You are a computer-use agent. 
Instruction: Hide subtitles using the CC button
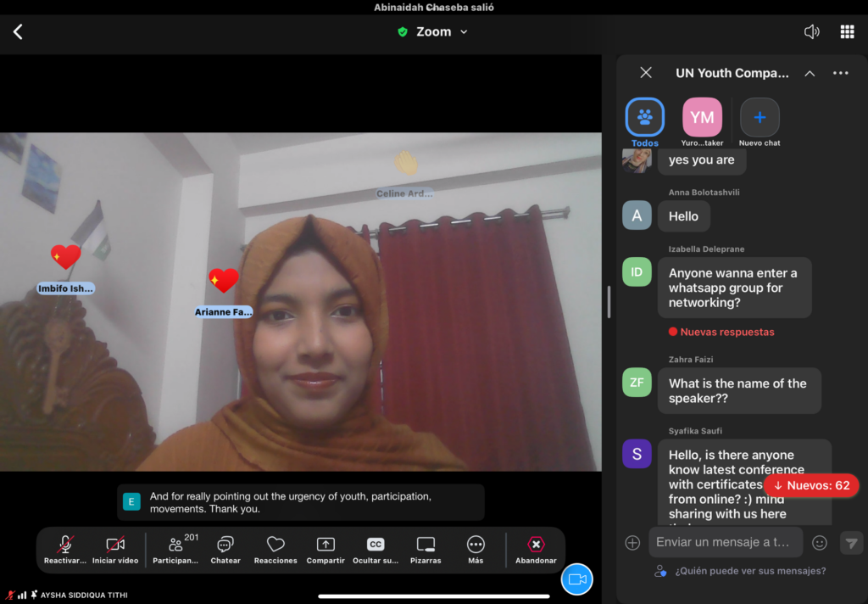pyautogui.click(x=375, y=549)
